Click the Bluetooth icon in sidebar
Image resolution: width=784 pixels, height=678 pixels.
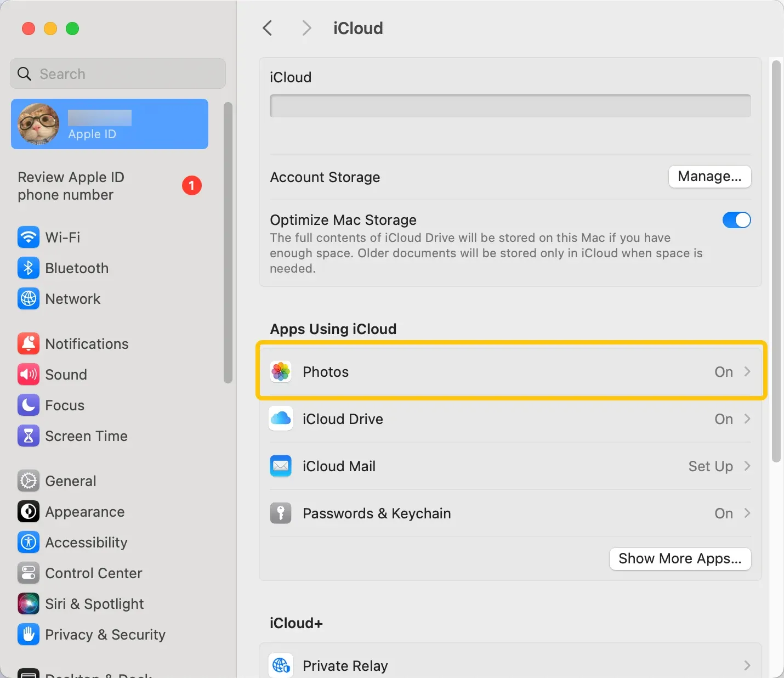29,268
